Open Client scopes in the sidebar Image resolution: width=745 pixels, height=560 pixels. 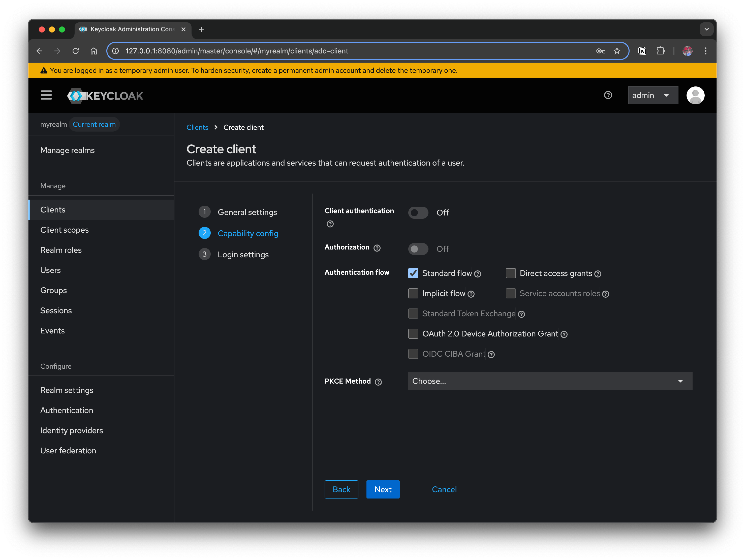click(101, 230)
